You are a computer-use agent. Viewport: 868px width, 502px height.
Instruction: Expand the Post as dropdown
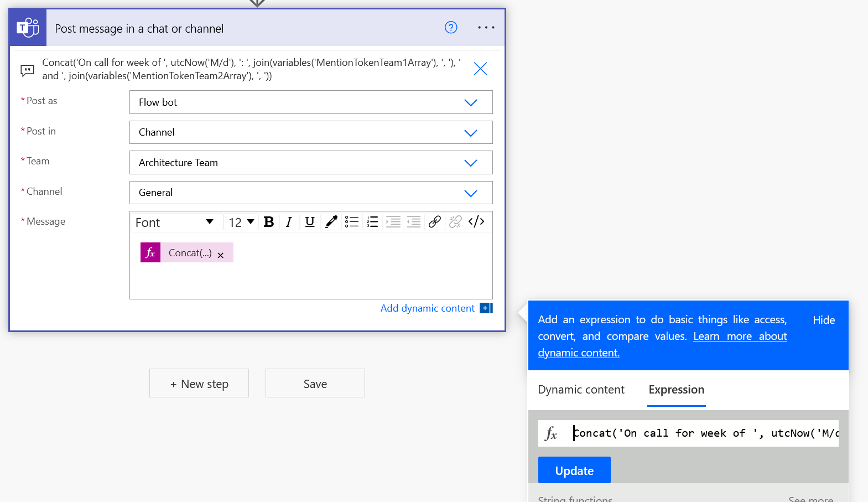tap(471, 102)
